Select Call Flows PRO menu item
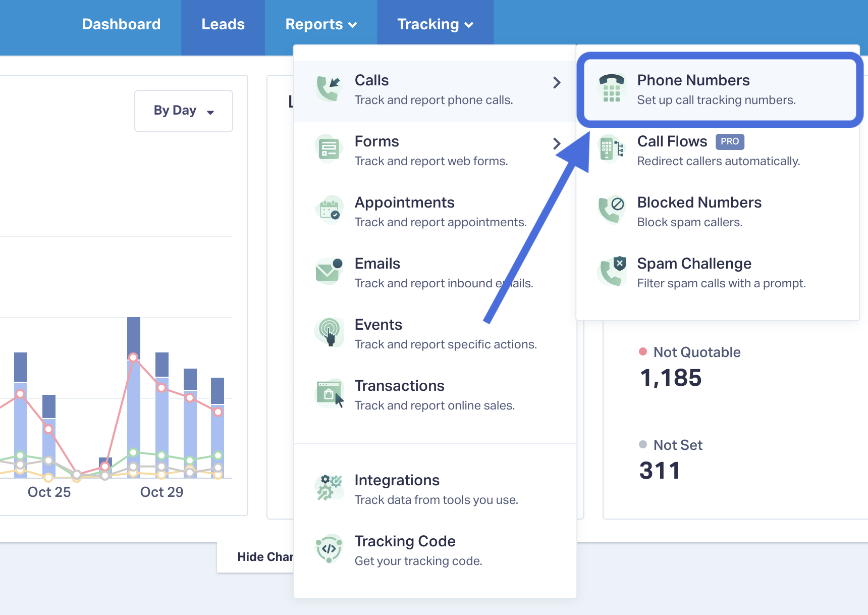The height and width of the screenshot is (615, 868). 717,150
